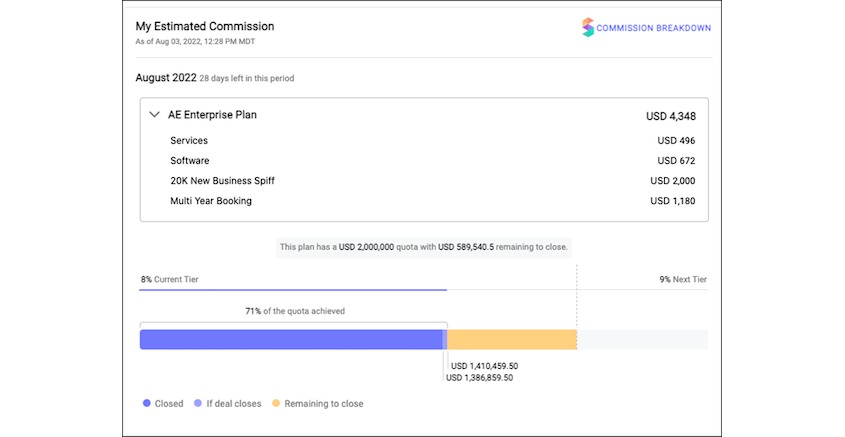Click the If deal closes legend dot

point(198,403)
